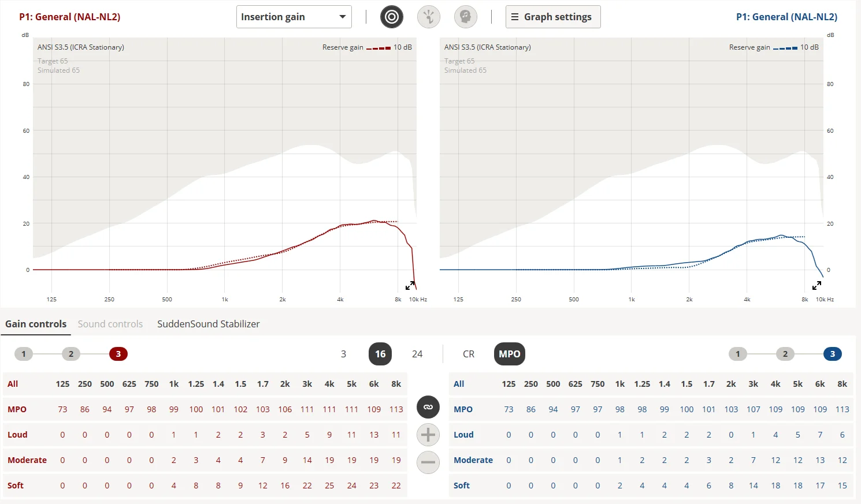Click the 'All' label in the red table

pyautogui.click(x=13, y=384)
